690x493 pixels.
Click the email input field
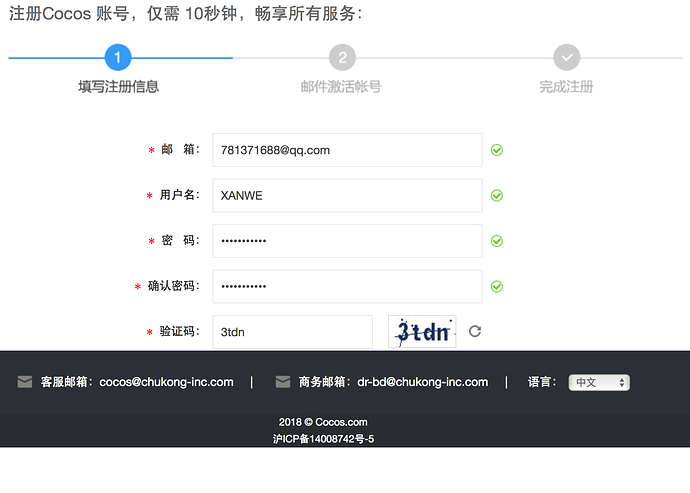point(347,150)
